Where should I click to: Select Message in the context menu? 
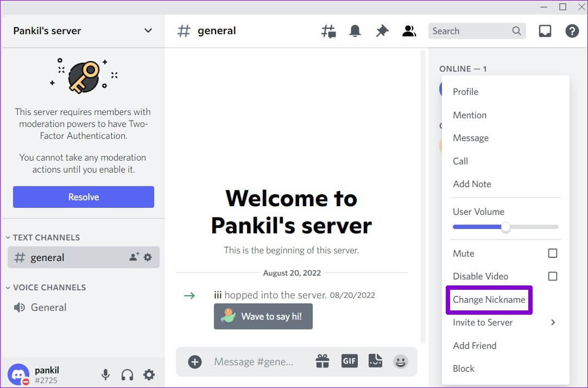[x=504, y=138]
